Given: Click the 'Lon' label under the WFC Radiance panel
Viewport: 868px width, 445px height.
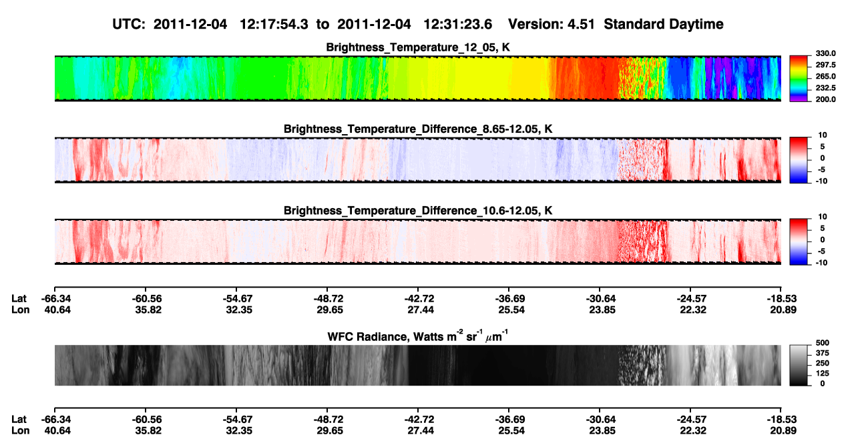Looking at the screenshot, I should 20,430.
